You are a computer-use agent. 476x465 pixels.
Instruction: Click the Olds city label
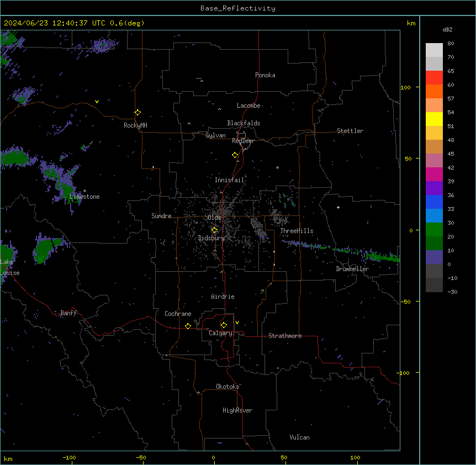coord(214,218)
